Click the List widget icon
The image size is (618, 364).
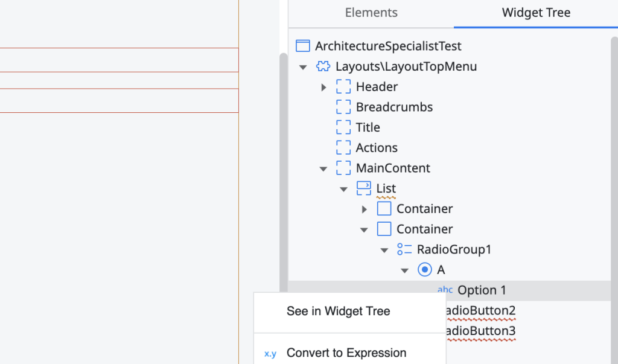(363, 188)
